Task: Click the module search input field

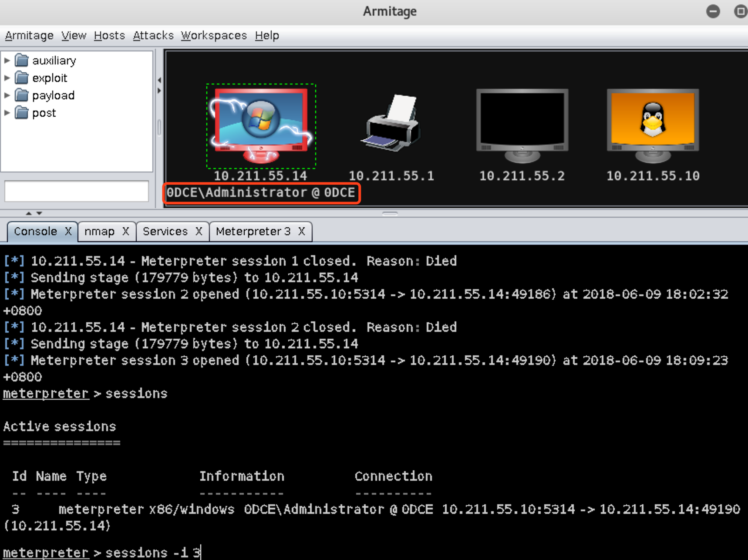Action: tap(77, 191)
